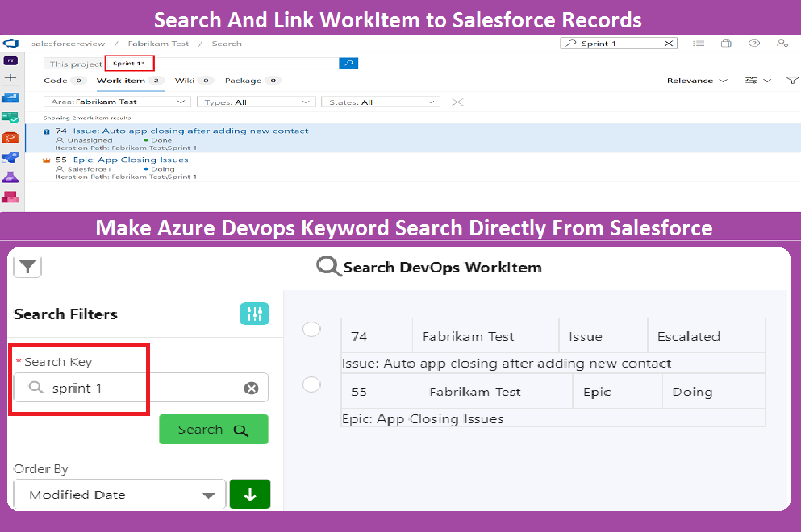The height and width of the screenshot is (532, 801).
Task: Click the Azure DevOps logo icon
Action: coord(10,43)
